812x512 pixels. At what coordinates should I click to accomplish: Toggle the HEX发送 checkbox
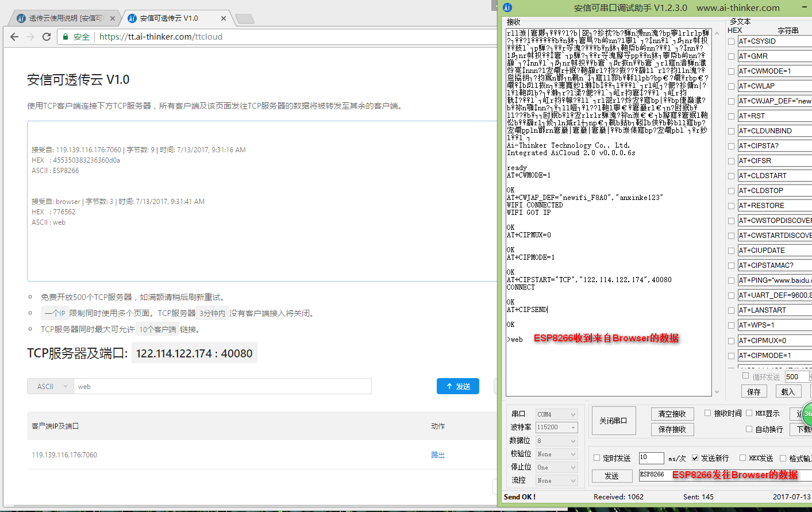pos(743,458)
